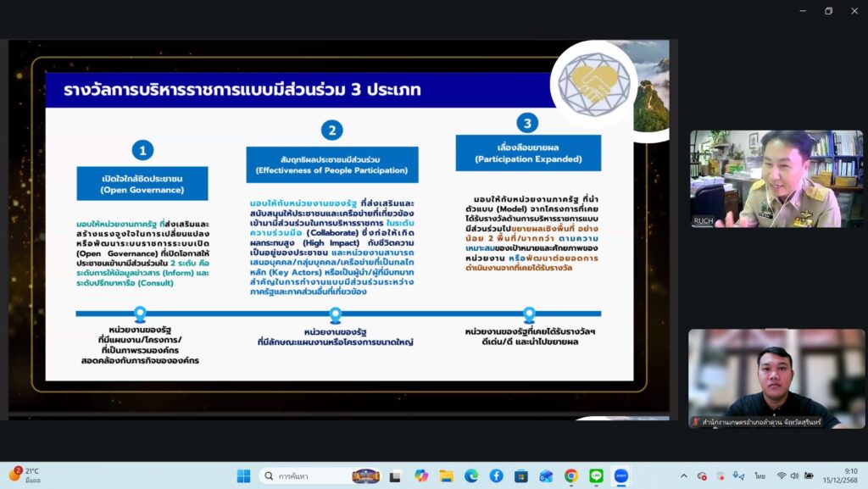Open the Zoom app in the taskbar
This screenshot has width=868, height=489.
(620, 475)
